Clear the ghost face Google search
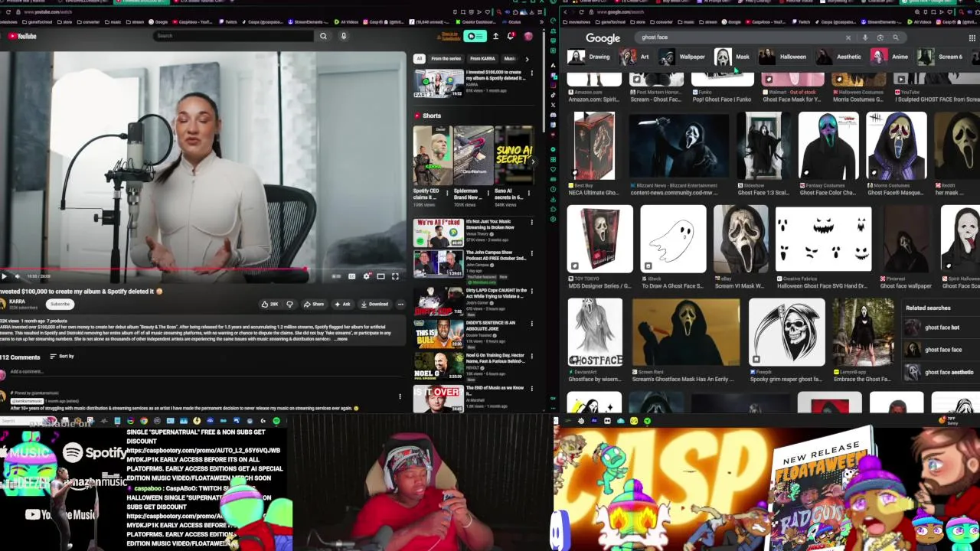 pos(848,37)
